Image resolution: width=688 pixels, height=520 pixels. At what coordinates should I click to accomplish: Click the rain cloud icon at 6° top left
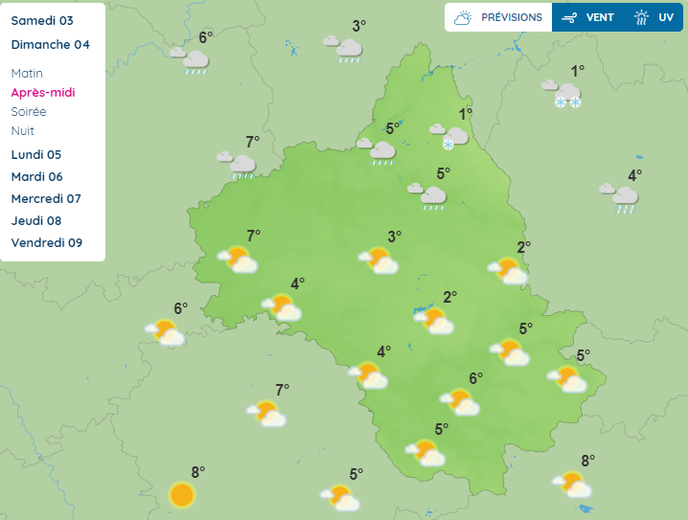pos(190,61)
